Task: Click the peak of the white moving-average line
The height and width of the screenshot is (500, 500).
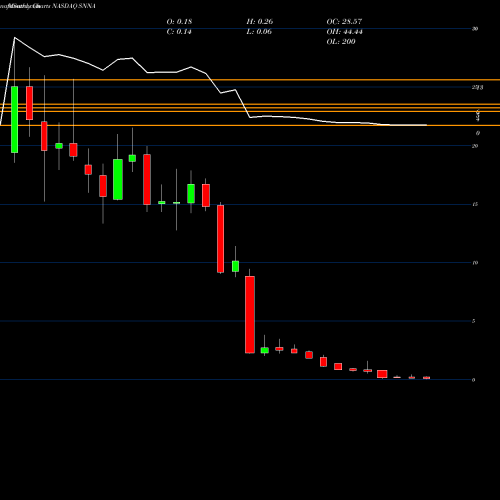Action: point(15,38)
